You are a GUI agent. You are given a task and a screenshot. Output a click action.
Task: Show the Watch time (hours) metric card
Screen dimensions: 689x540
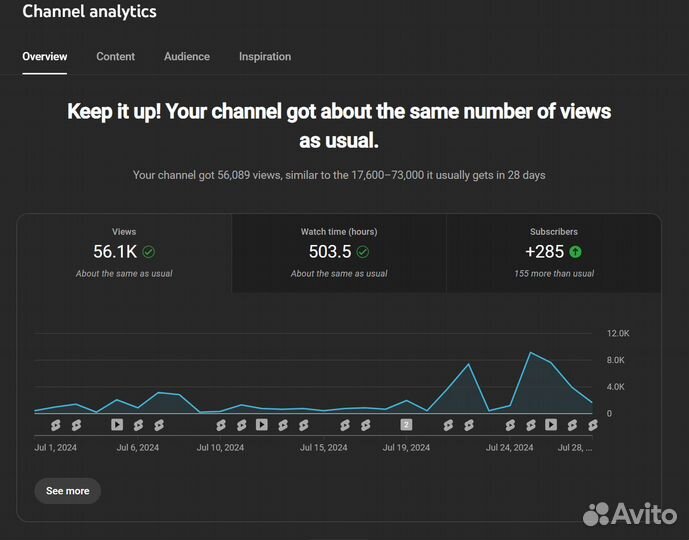click(339, 253)
